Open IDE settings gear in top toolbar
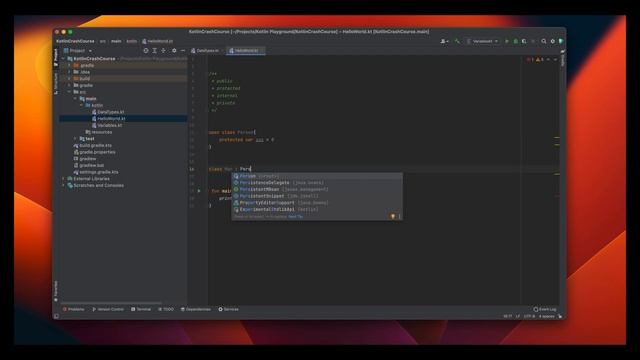The height and width of the screenshot is (360, 640). (553, 41)
